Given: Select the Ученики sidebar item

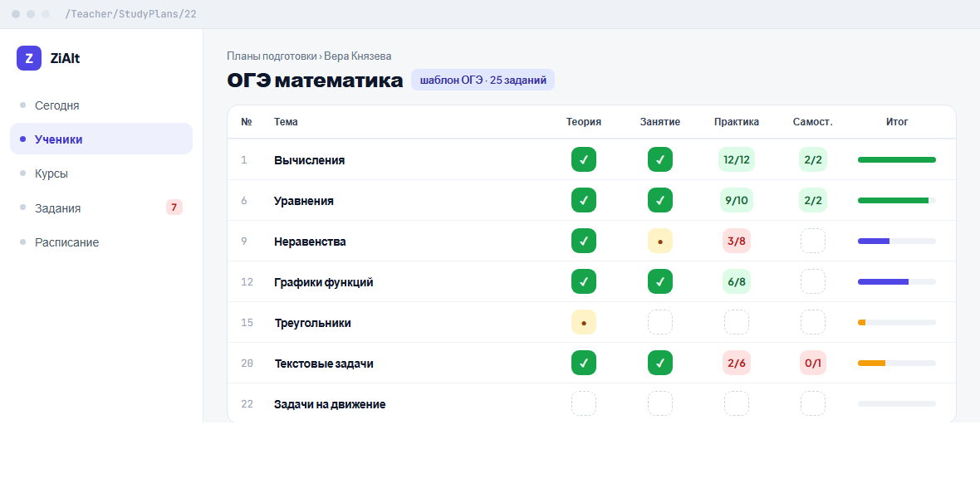Looking at the screenshot, I should pyautogui.click(x=101, y=139).
